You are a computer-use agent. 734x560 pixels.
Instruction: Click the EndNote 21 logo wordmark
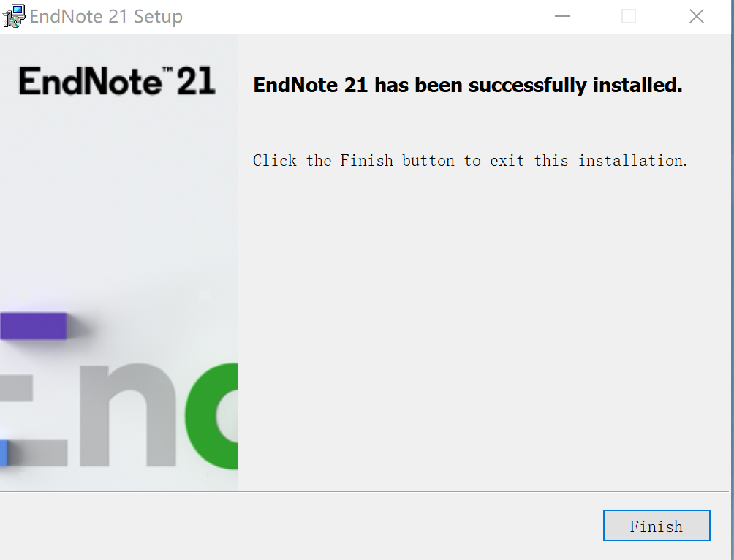click(x=117, y=81)
